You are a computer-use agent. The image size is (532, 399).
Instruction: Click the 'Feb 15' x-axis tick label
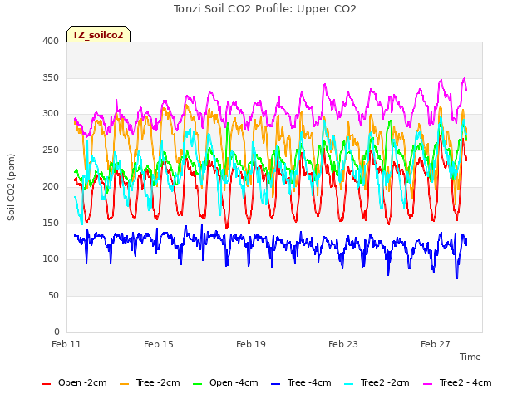coord(159,344)
